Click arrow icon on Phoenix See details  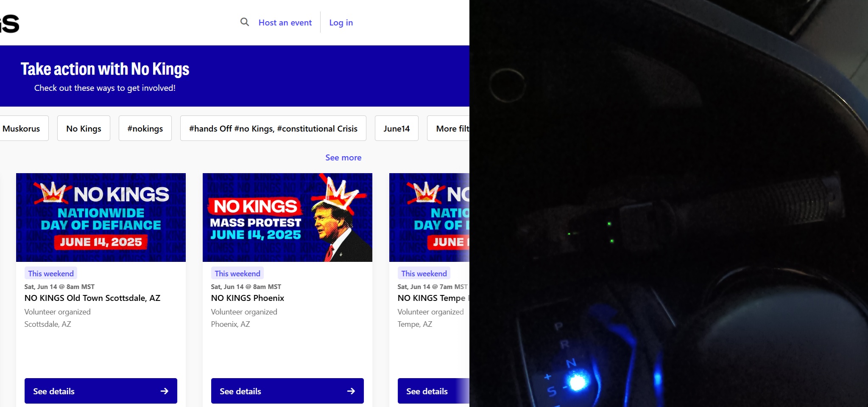tap(351, 391)
